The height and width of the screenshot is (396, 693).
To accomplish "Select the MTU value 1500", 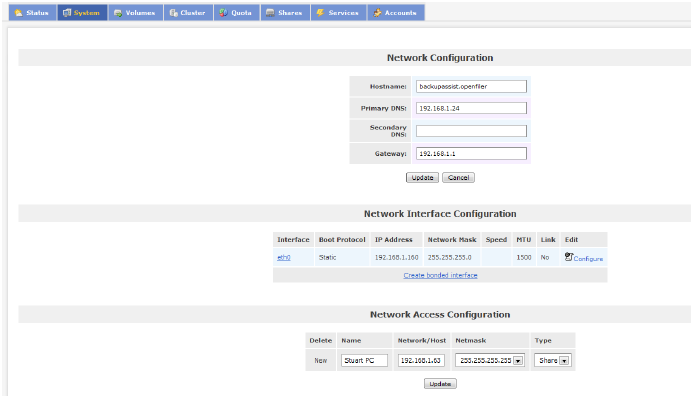I will click(x=524, y=257).
